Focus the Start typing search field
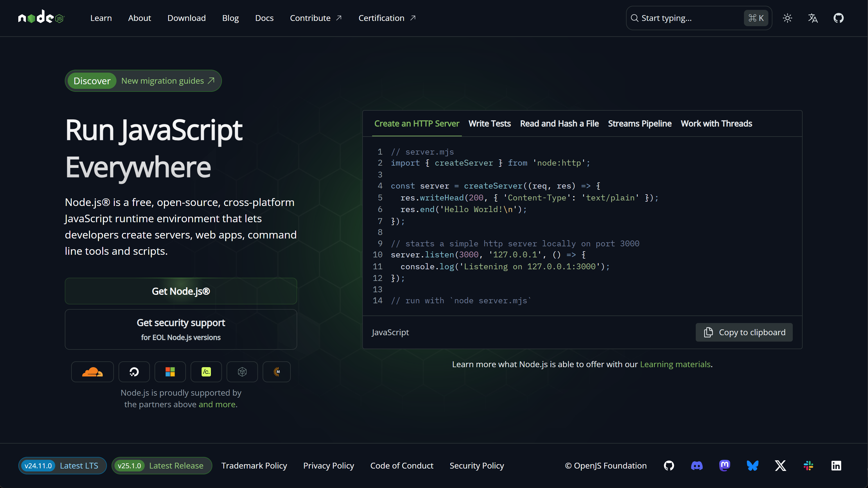Viewport: 868px width, 488px height. 699,18
